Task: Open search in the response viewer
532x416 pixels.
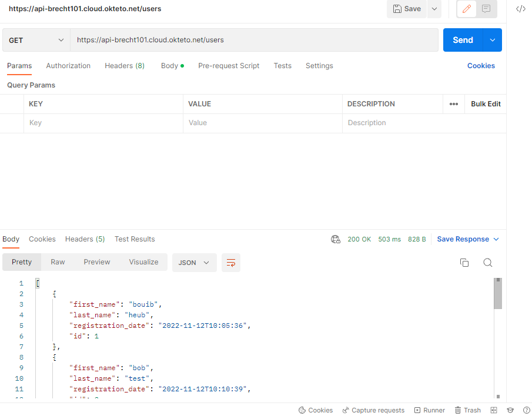Action: point(487,263)
